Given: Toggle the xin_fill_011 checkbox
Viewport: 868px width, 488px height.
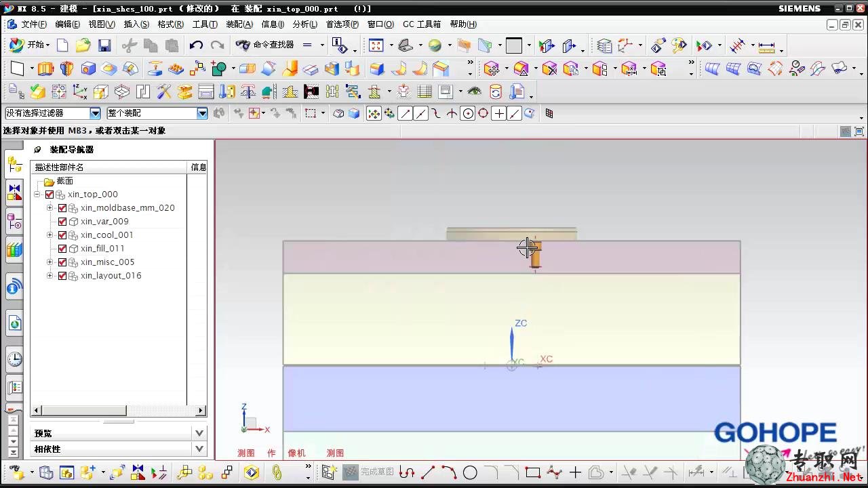Looking at the screenshot, I should point(62,249).
